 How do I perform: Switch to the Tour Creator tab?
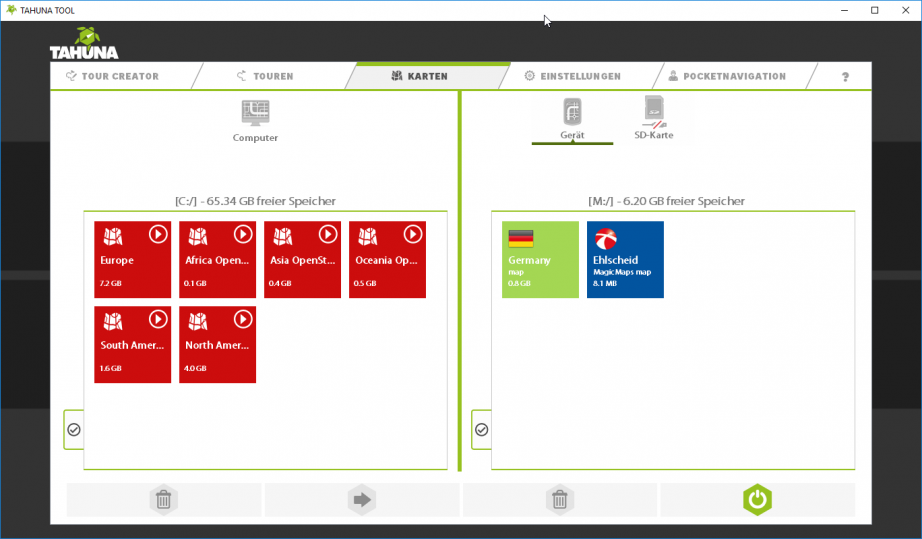coord(120,76)
